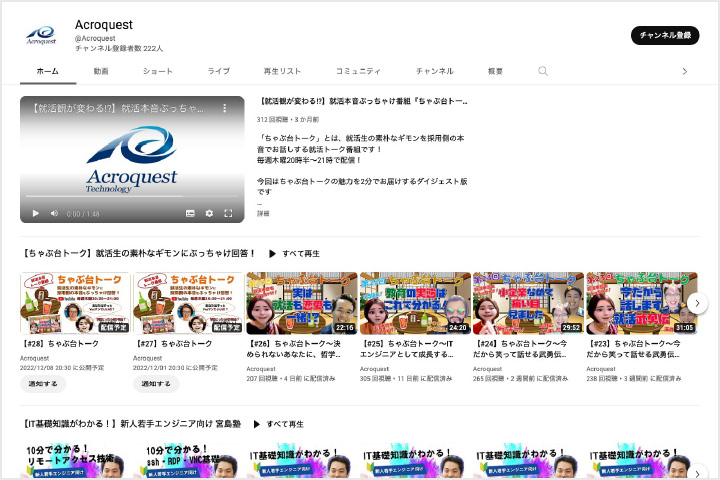Open the 【#27】 ちゃぶ台トーク thumbnail
720x480 pixels.
188,303
